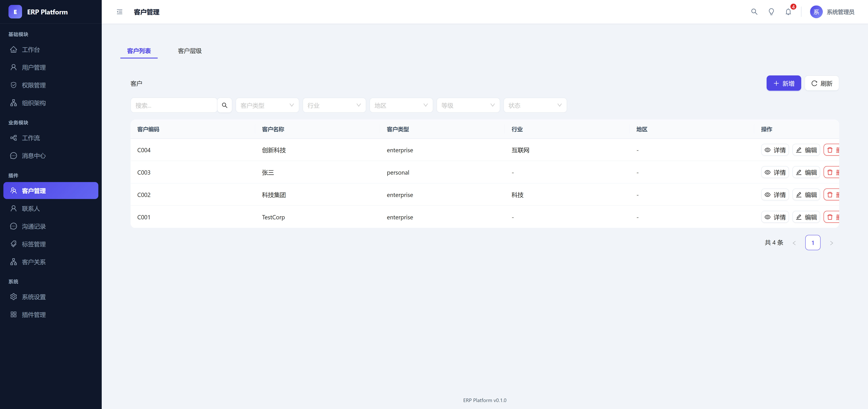This screenshot has width=868, height=409.
Task: Click the search text input field
Action: point(174,105)
